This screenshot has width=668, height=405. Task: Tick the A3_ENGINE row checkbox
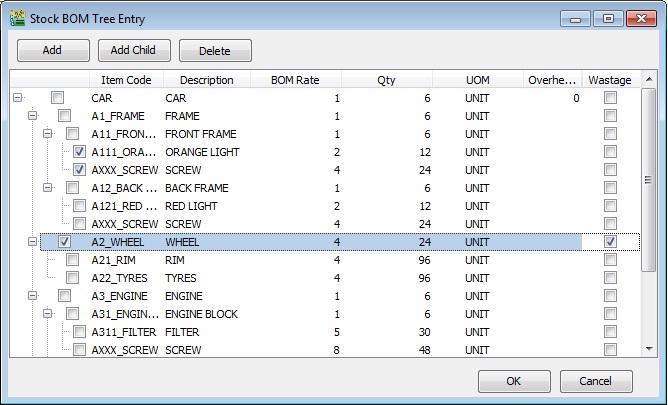(64, 295)
